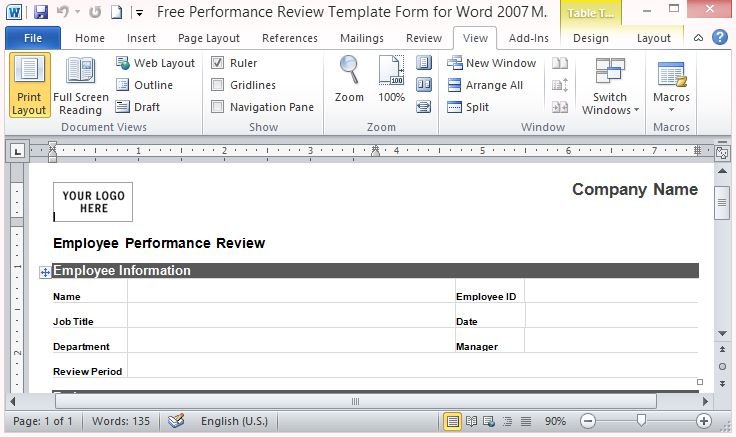Click the proofing spell check status icon
736x437 pixels.
(176, 421)
